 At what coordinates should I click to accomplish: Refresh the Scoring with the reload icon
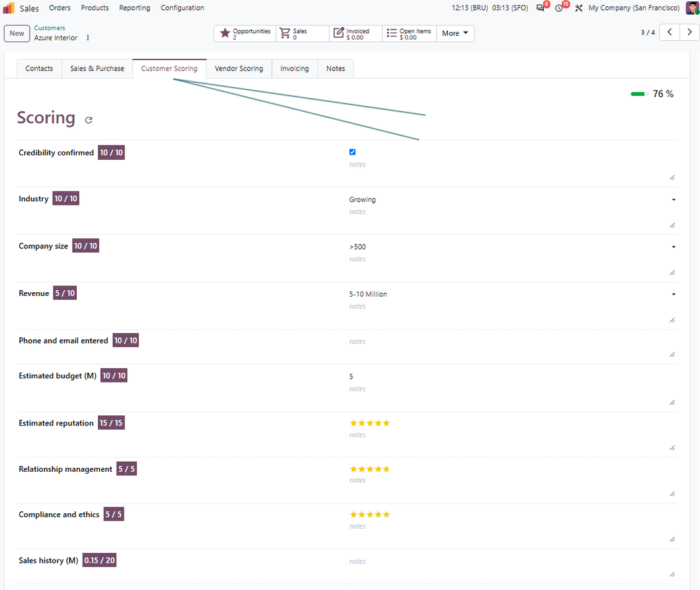(x=89, y=119)
